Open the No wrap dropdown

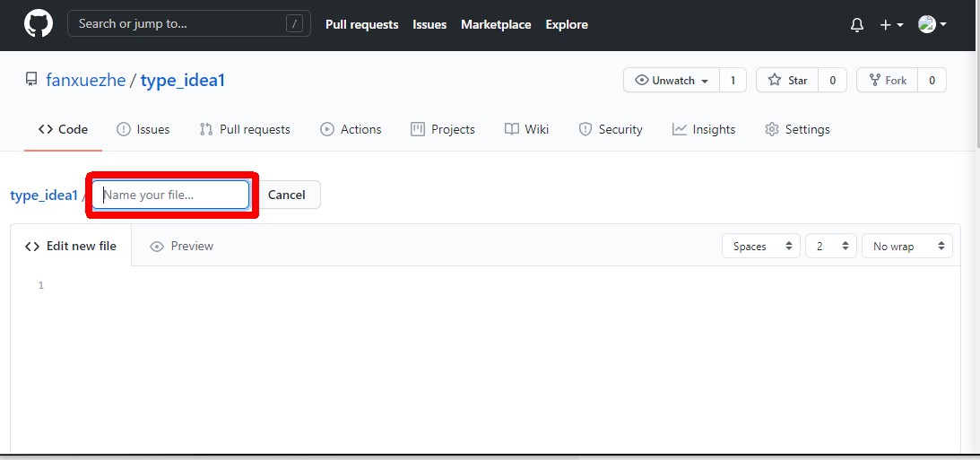[907, 247]
